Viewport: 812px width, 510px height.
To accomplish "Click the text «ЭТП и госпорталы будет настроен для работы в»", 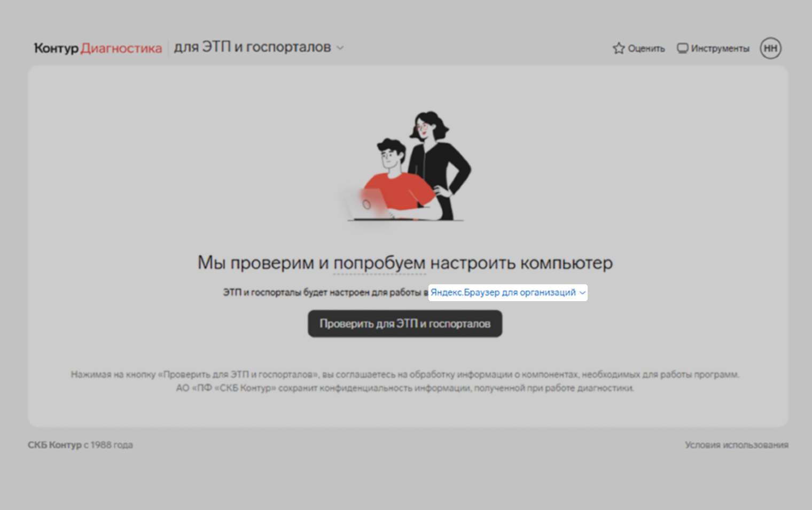I will coord(325,293).
